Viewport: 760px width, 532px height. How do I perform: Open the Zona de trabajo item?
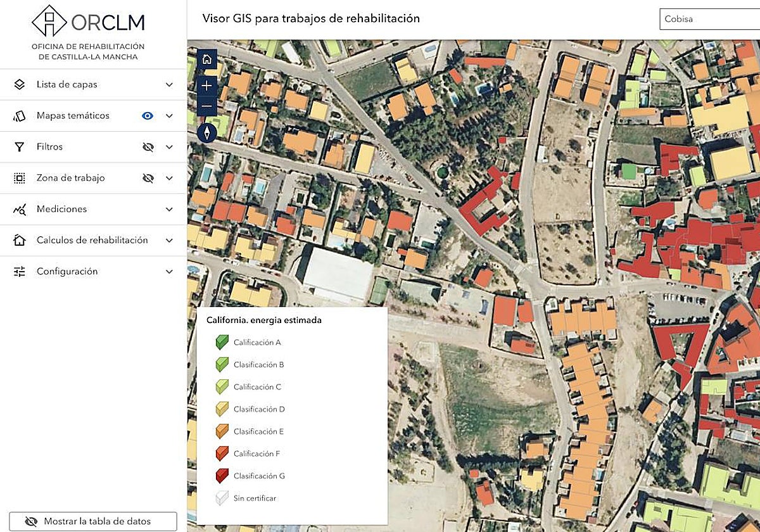click(70, 178)
